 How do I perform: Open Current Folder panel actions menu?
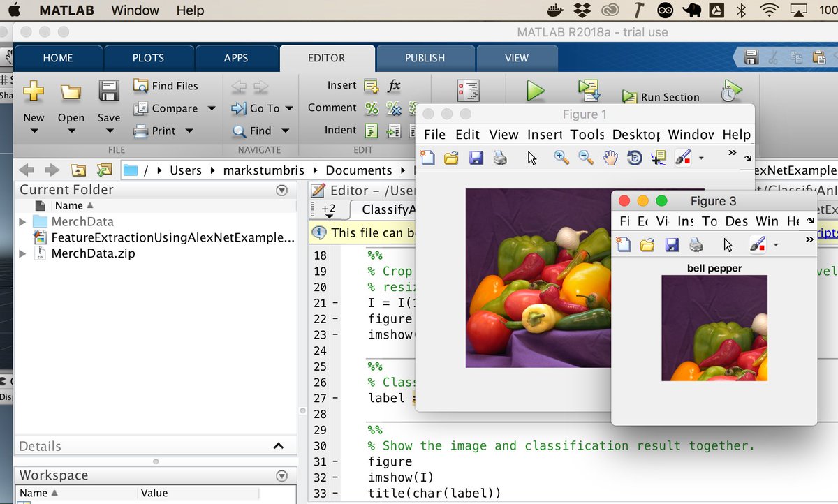click(x=282, y=190)
